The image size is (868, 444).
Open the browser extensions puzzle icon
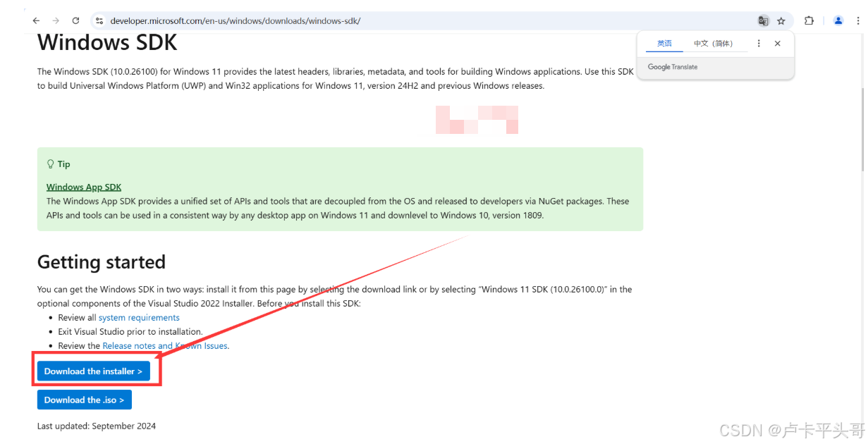click(809, 21)
